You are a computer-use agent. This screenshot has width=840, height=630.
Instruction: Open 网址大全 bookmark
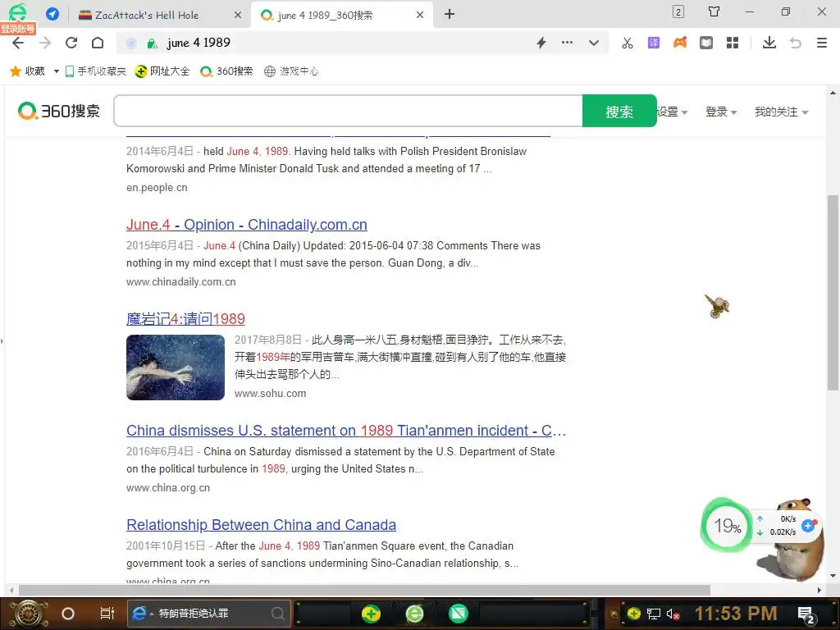(162, 71)
